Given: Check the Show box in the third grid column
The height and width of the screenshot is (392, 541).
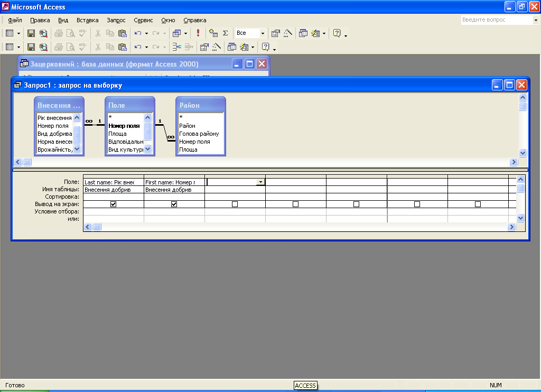Looking at the screenshot, I should 235,204.
